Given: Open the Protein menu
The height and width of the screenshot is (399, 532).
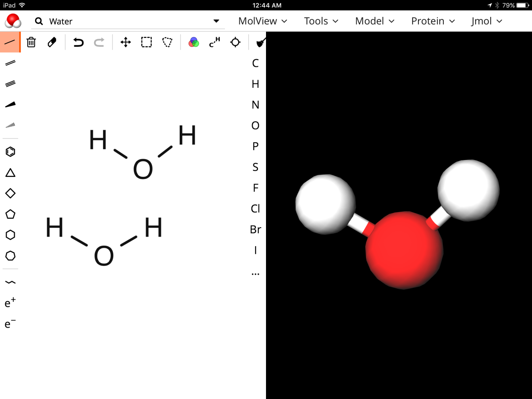Looking at the screenshot, I should pos(432,21).
